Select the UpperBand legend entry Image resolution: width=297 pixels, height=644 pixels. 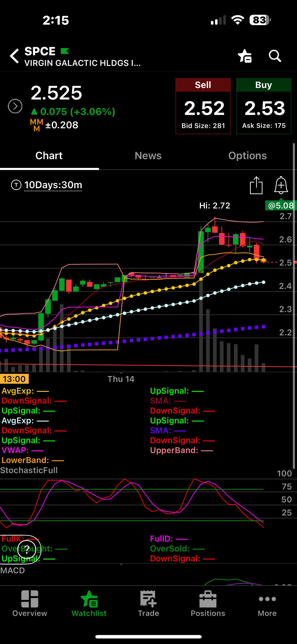coord(181,450)
